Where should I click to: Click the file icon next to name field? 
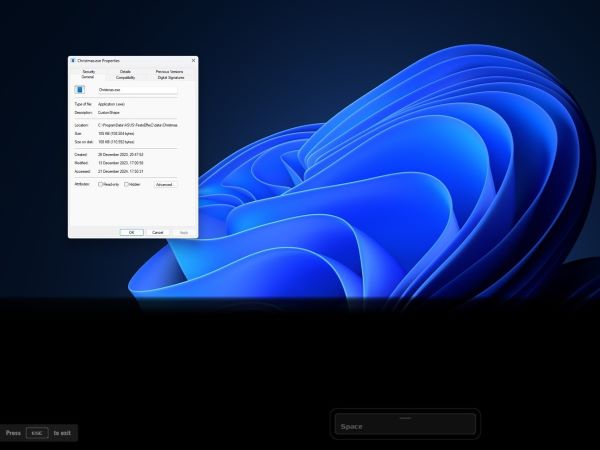(x=80, y=90)
